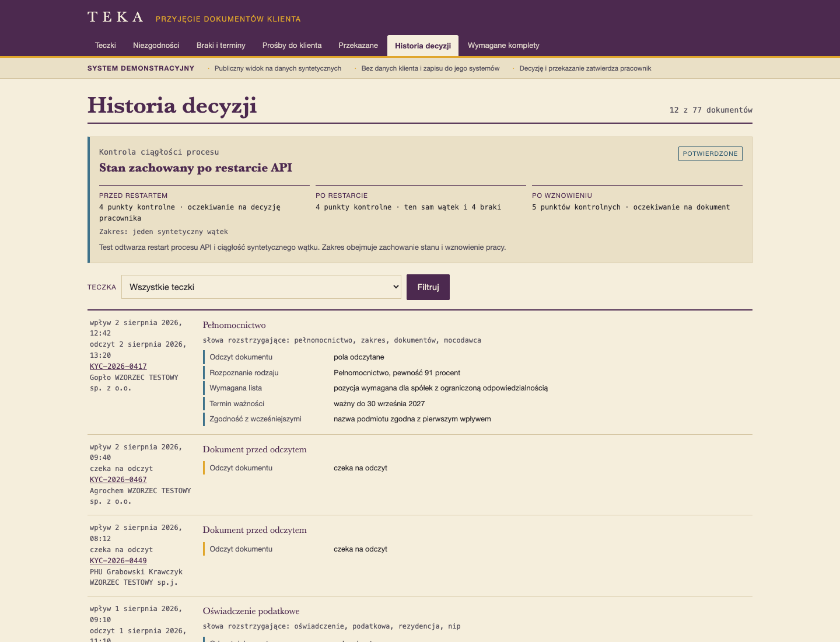Click the Filtruj button
This screenshot has width=840, height=642.
[428, 287]
